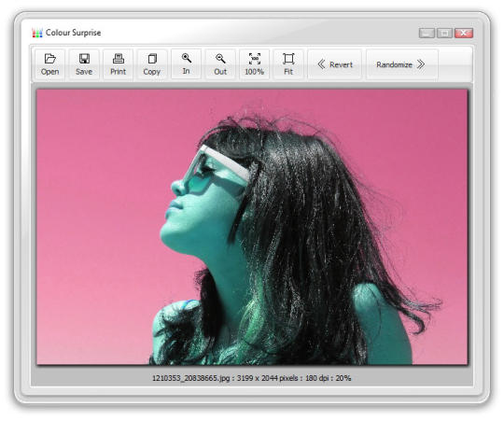This screenshot has width=504, height=421.
Task: Randomize the image colours
Action: click(402, 64)
